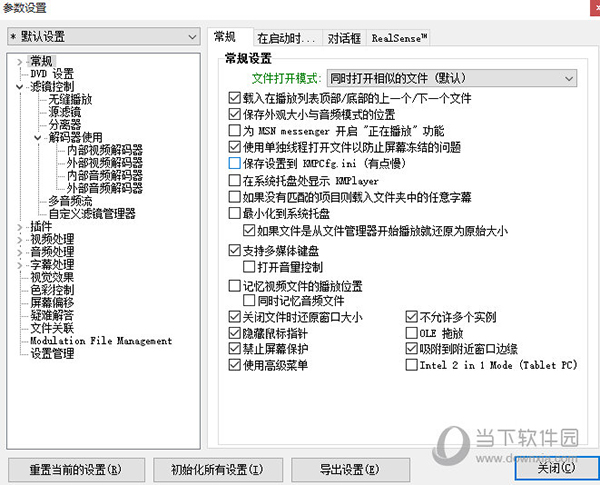Enable 同时记忆音频文件 checkbox
Viewport: 600px width, 485px height.
pos(249,300)
